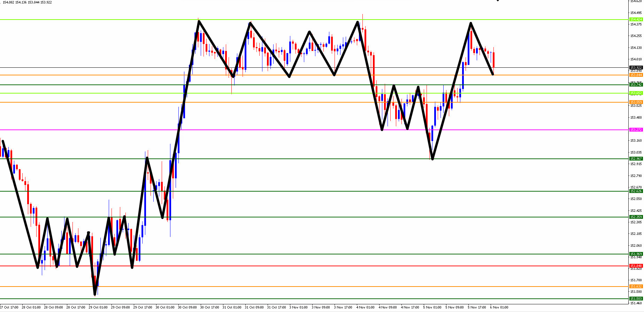Click the 3 Nov 17:00 time label
Image resolution: width=644 pixels, height=312 pixels.
click(x=343, y=307)
